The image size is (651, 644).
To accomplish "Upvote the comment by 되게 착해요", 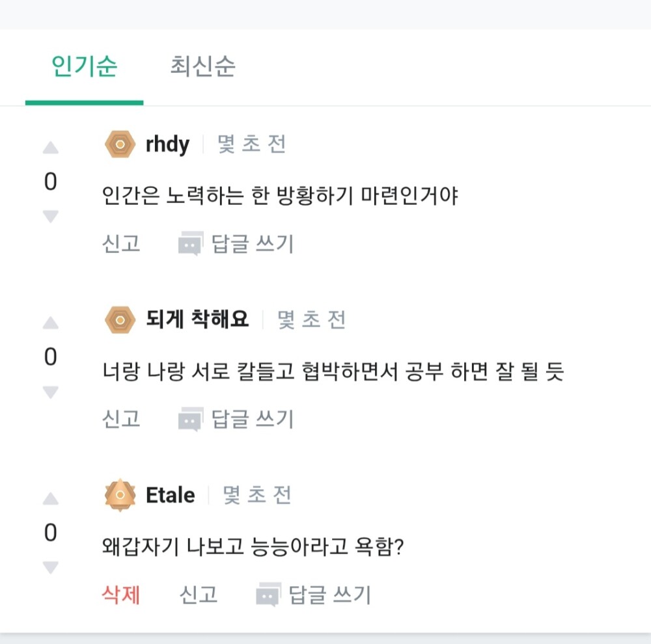I will pos(51,323).
